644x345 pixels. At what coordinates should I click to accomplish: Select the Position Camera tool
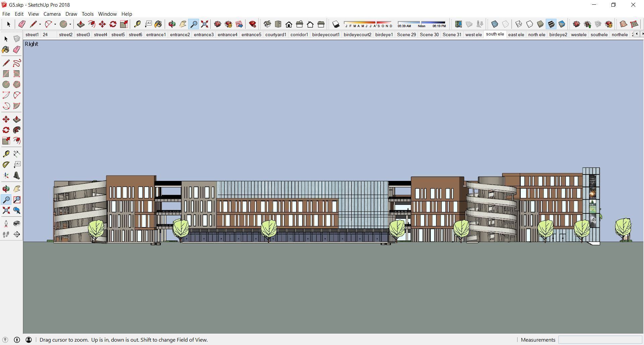pos(6,223)
